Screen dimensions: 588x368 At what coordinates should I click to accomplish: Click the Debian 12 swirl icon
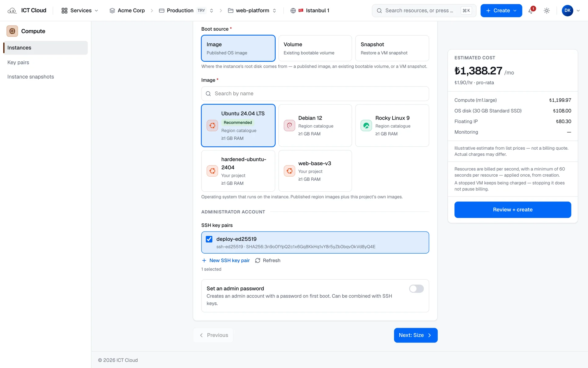click(289, 125)
